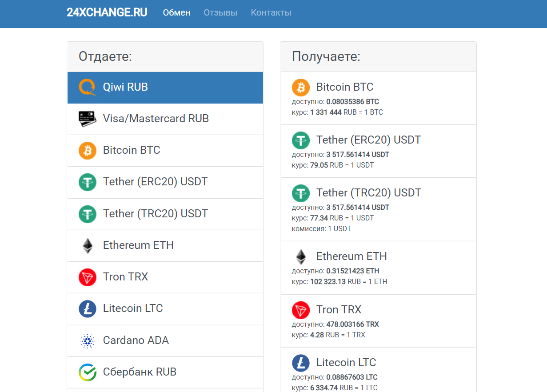The height and width of the screenshot is (392, 547).
Task: Choose Tron TRX in Отдаете
Action: click(x=165, y=277)
